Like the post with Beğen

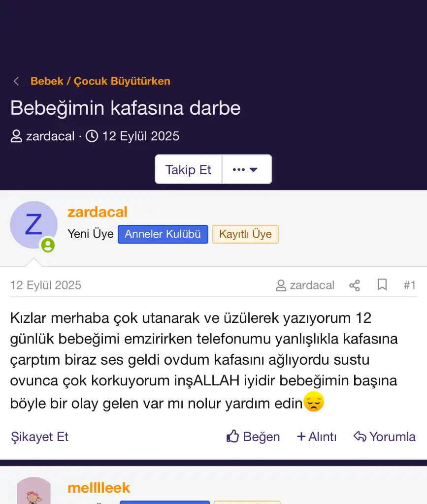pyautogui.click(x=253, y=437)
